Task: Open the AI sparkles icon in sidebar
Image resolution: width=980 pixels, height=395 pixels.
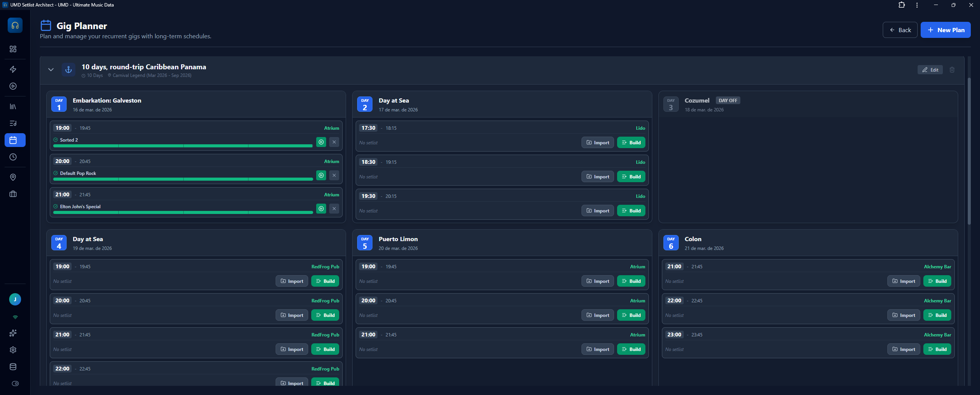Action: (x=13, y=333)
